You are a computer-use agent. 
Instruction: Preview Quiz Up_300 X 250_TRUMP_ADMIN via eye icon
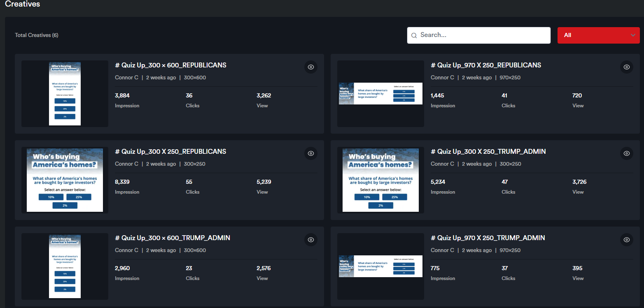point(627,153)
